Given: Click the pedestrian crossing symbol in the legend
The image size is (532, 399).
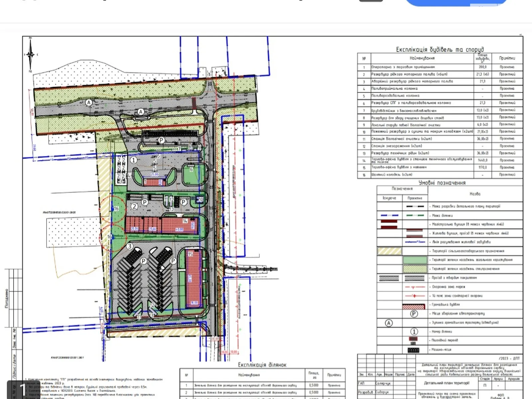Looking at the screenshot, I should [413, 340].
